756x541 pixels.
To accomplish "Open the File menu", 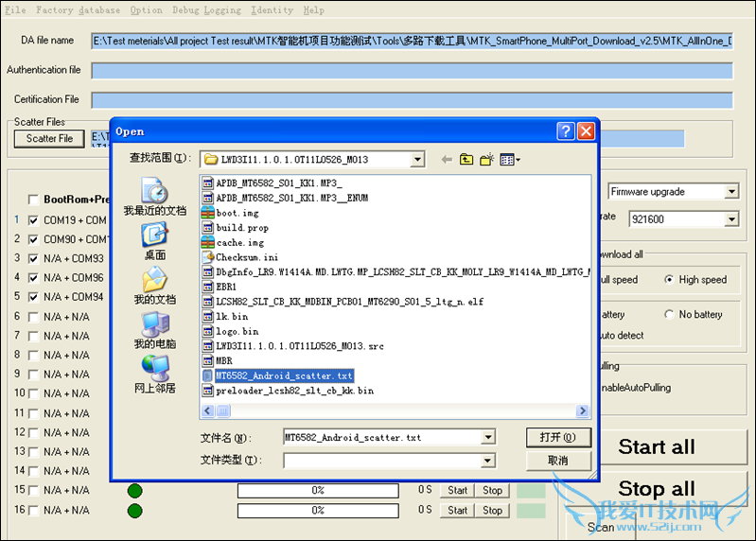I will point(15,10).
